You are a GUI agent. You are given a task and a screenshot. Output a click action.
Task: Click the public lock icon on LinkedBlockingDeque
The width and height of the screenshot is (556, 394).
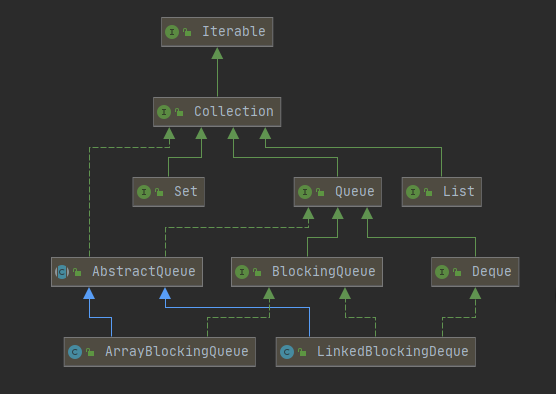(302, 352)
